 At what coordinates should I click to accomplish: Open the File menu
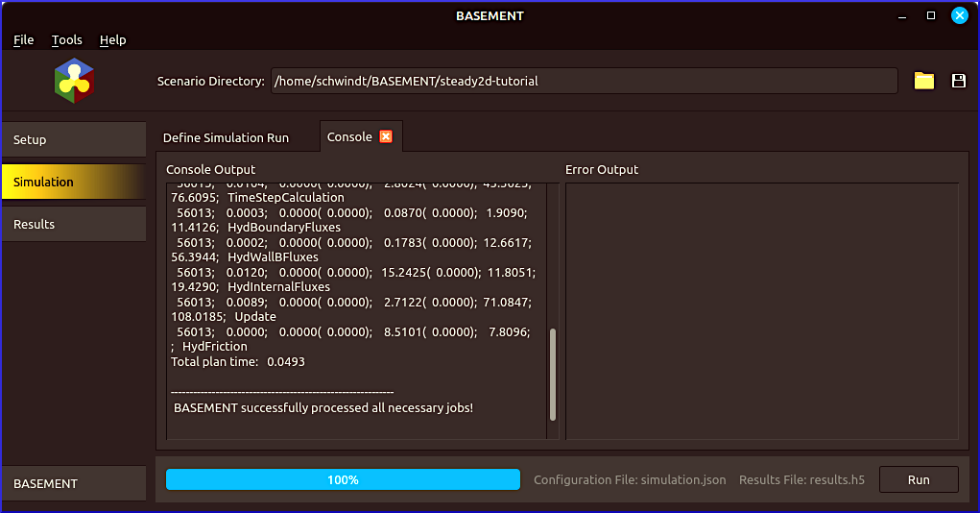[x=23, y=39]
